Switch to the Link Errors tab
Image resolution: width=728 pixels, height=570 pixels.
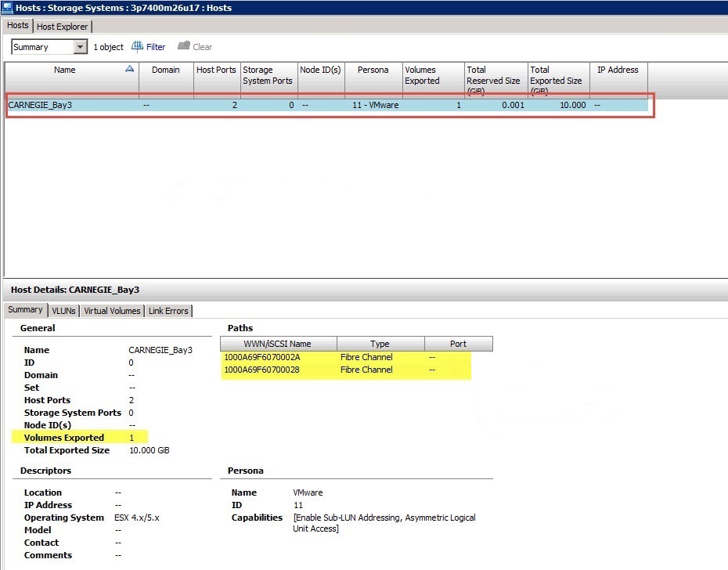click(x=168, y=311)
